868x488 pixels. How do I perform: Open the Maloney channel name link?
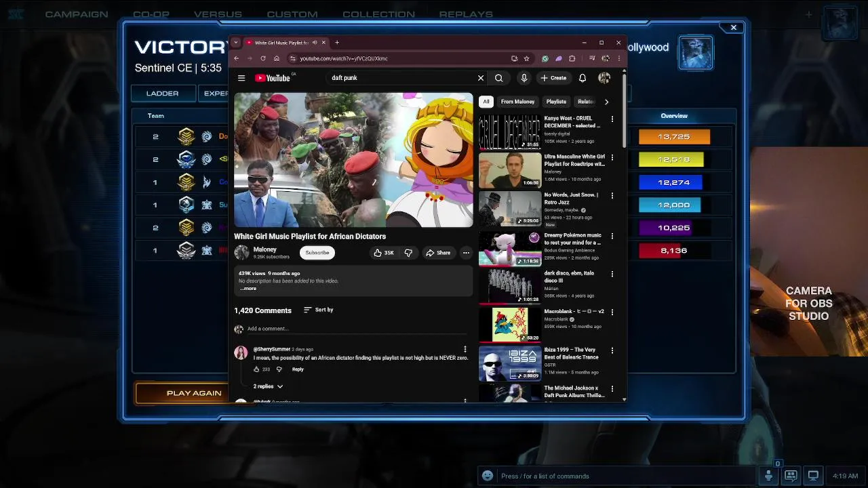(264, 249)
